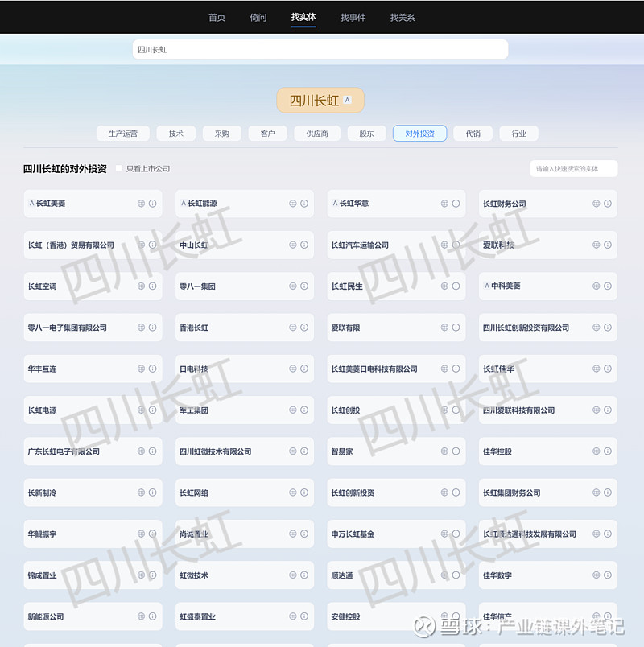Image resolution: width=644 pixels, height=647 pixels.
Task: Open info icon for 四川长虹创新投资有限公司
Action: coord(608,328)
